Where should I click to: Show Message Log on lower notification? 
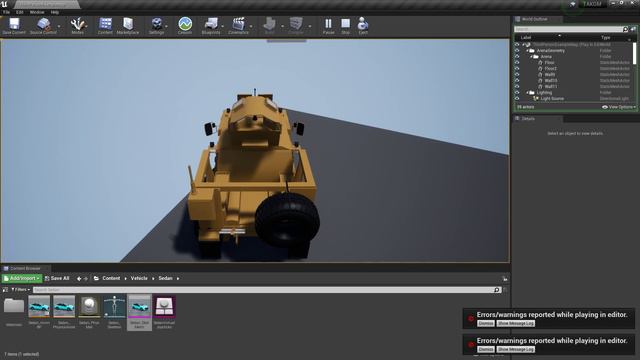tap(516, 349)
